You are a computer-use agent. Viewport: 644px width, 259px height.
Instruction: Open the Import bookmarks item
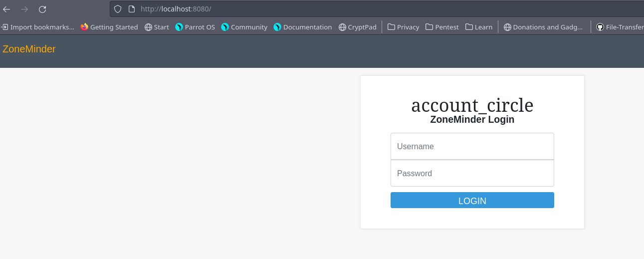37,27
